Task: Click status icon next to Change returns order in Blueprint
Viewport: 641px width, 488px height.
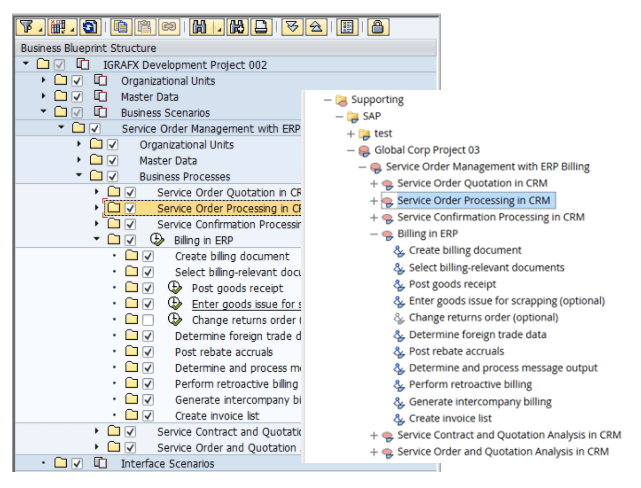Action: (175, 319)
